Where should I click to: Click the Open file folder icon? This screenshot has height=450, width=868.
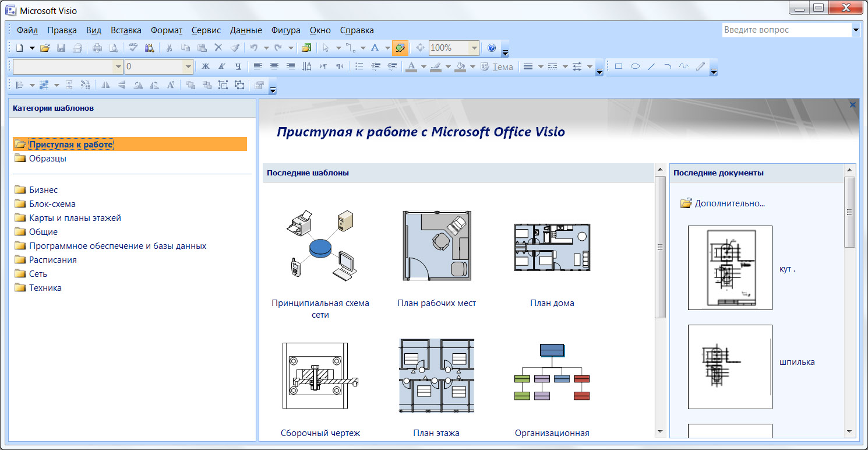click(x=45, y=48)
